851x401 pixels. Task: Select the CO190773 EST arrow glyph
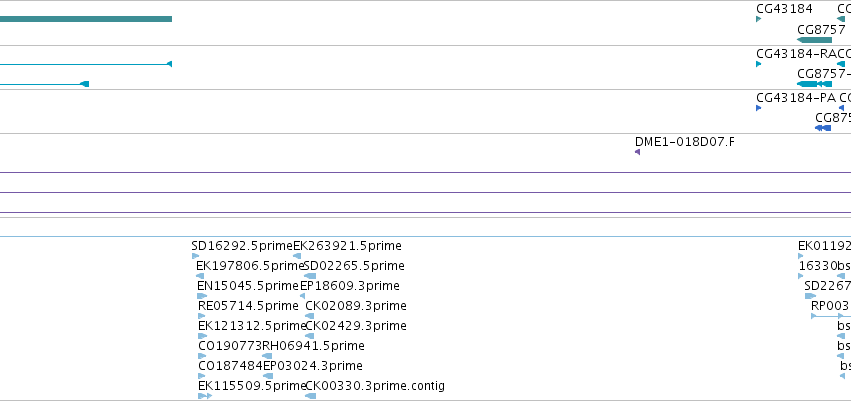click(x=202, y=356)
